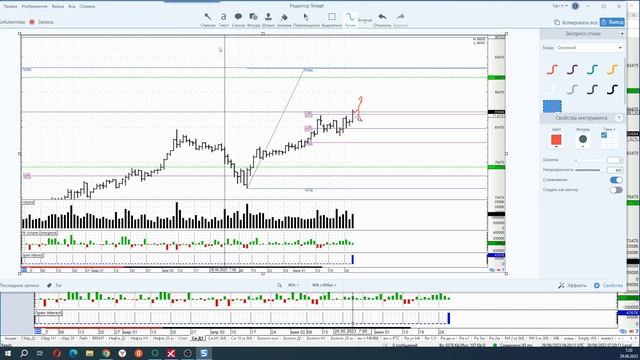
Task: Select the Text (Текст) tool
Action: click(x=223, y=19)
